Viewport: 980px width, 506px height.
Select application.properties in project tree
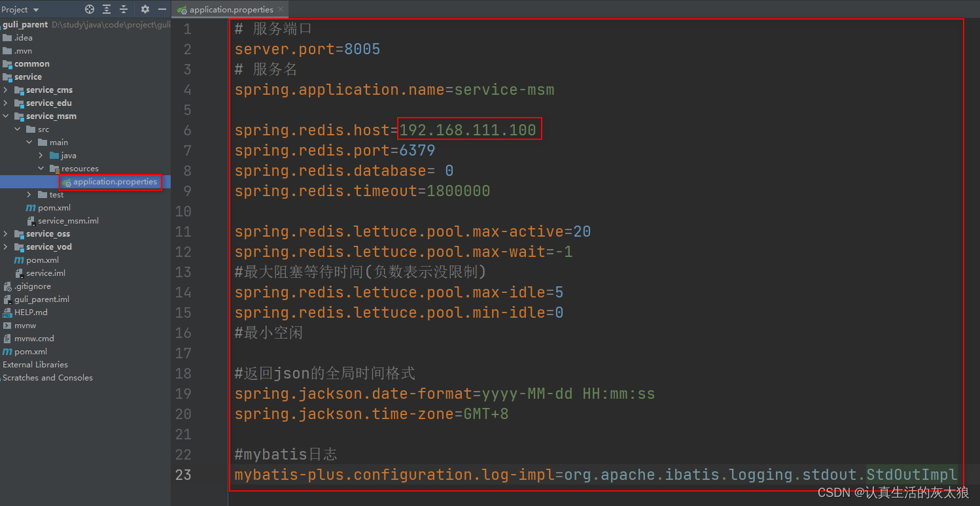coord(110,181)
